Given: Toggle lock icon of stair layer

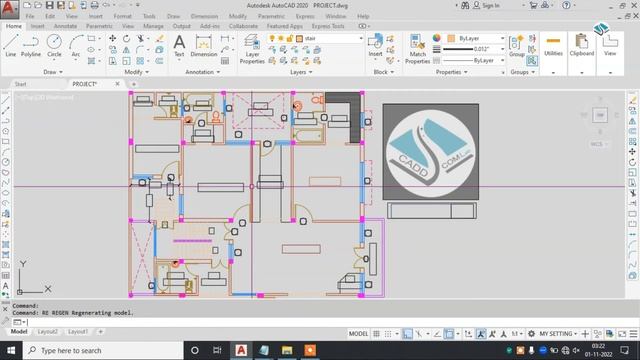Looking at the screenshot, I should click(290, 38).
